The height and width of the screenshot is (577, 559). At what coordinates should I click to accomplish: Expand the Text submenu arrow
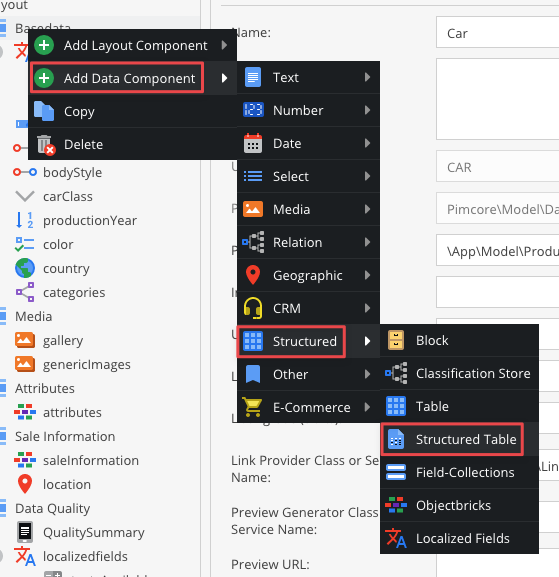[367, 77]
